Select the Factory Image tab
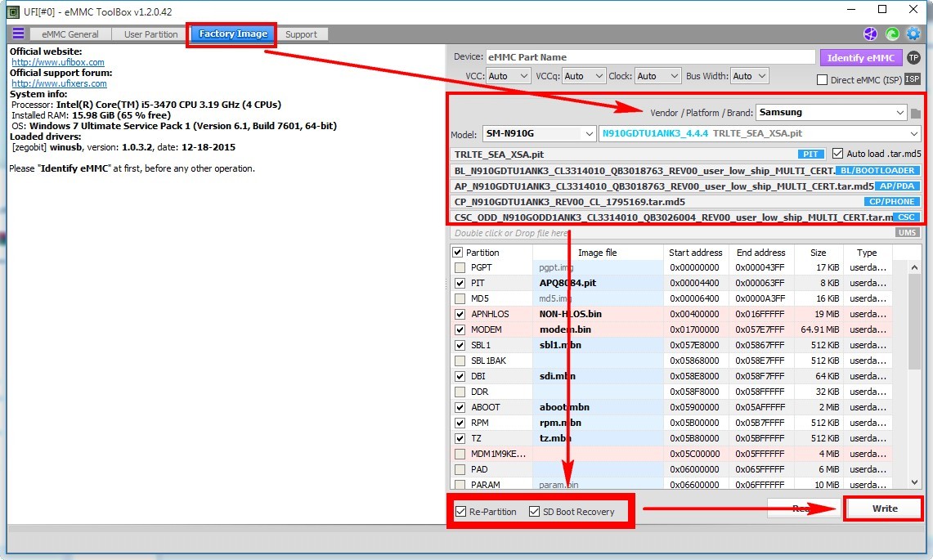 (233, 34)
